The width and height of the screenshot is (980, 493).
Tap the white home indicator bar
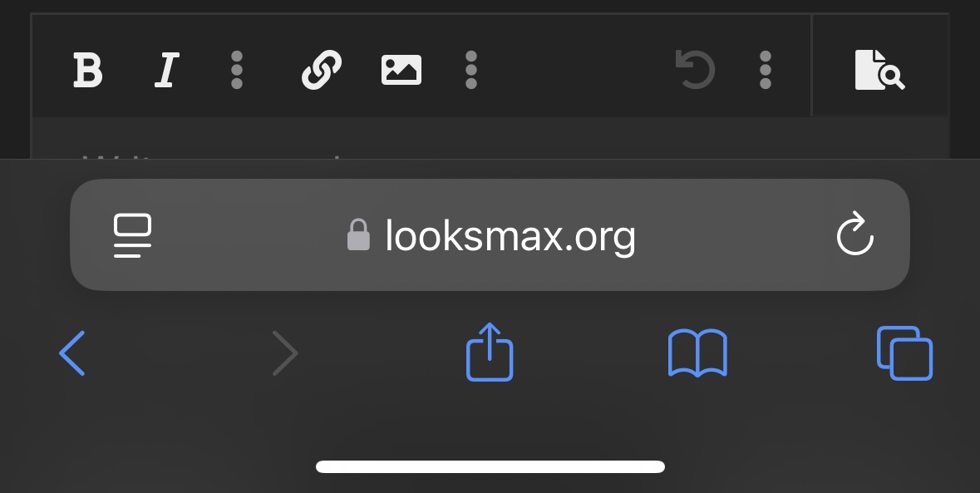[490, 466]
